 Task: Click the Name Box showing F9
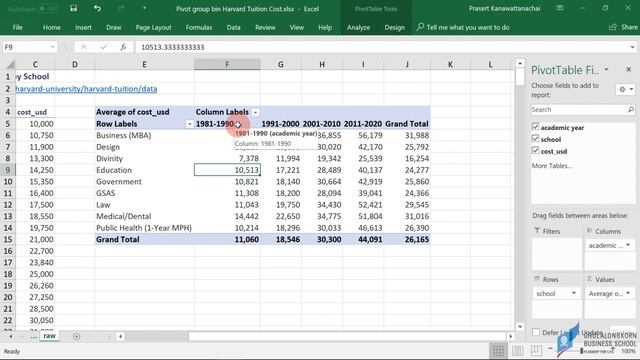25,47
